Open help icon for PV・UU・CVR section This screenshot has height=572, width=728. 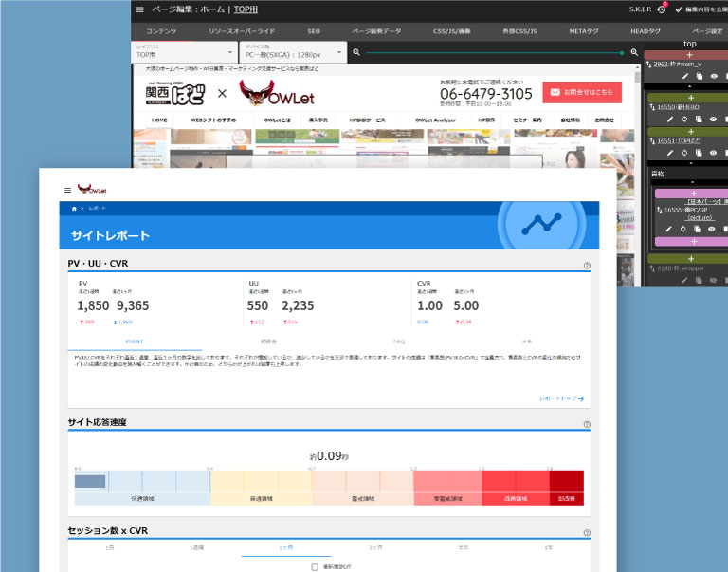pyautogui.click(x=587, y=266)
